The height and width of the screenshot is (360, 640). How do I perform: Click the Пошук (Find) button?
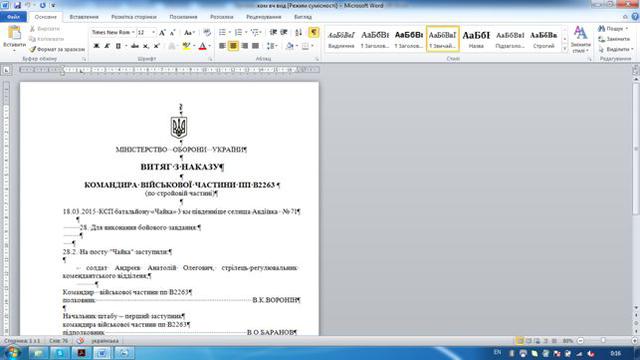click(x=614, y=29)
